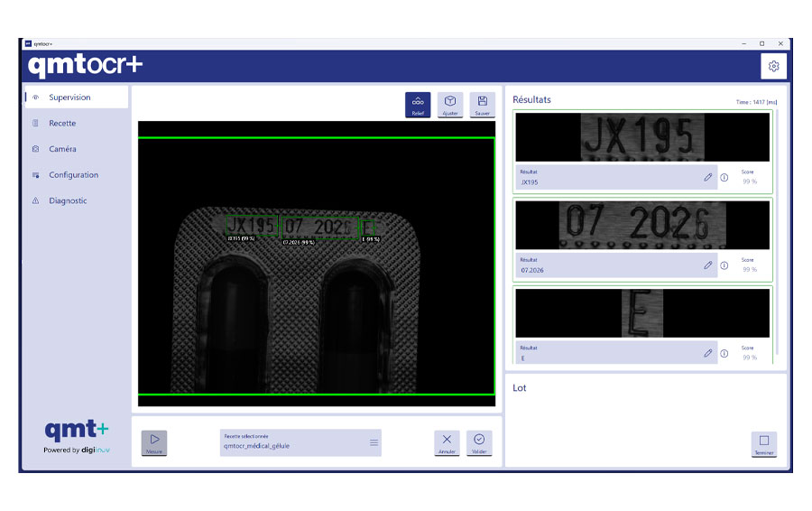
Task: Go to the Configuration section
Action: (x=73, y=175)
